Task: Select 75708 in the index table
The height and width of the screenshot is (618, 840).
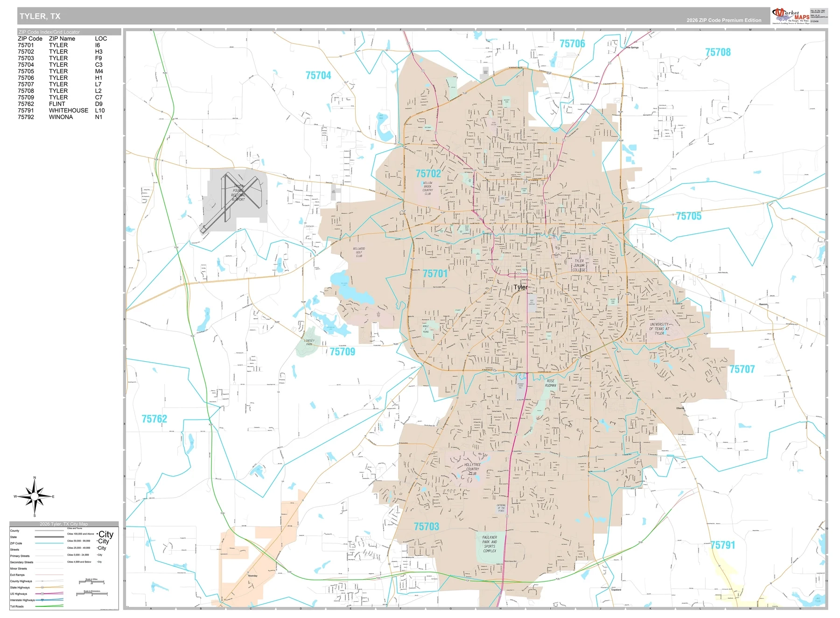Action: 26,91
